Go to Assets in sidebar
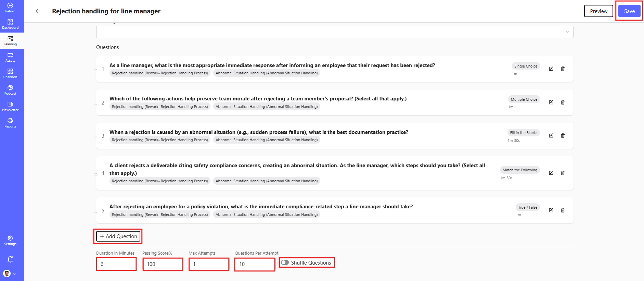This screenshot has width=644, height=281. (x=10, y=57)
